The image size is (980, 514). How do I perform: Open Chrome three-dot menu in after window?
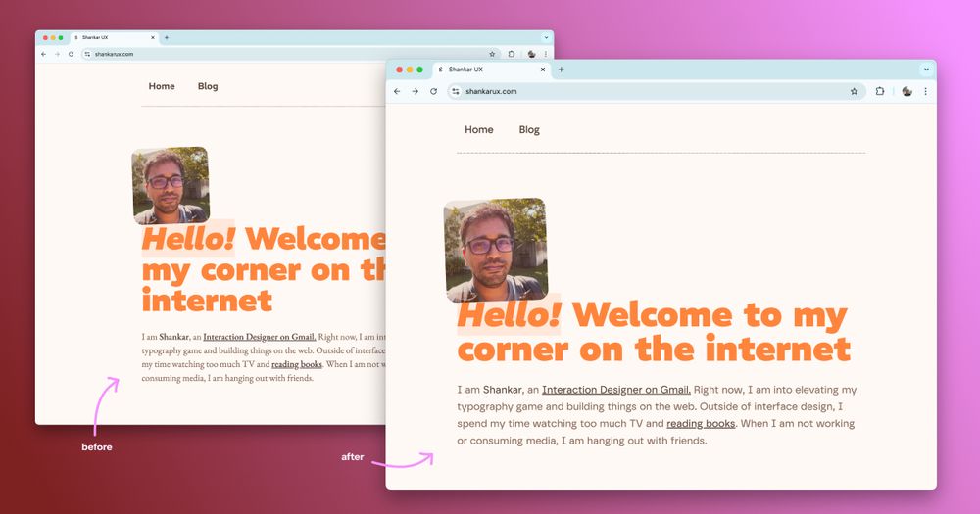point(926,91)
